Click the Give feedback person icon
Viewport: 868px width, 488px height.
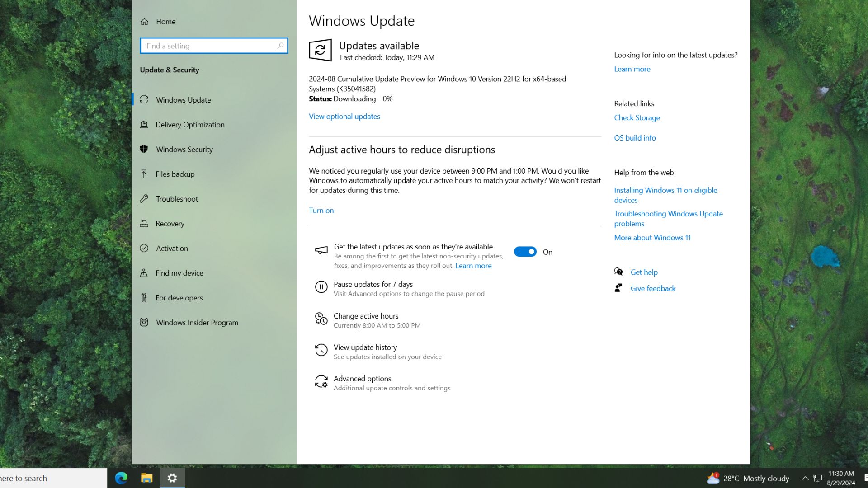tap(618, 288)
